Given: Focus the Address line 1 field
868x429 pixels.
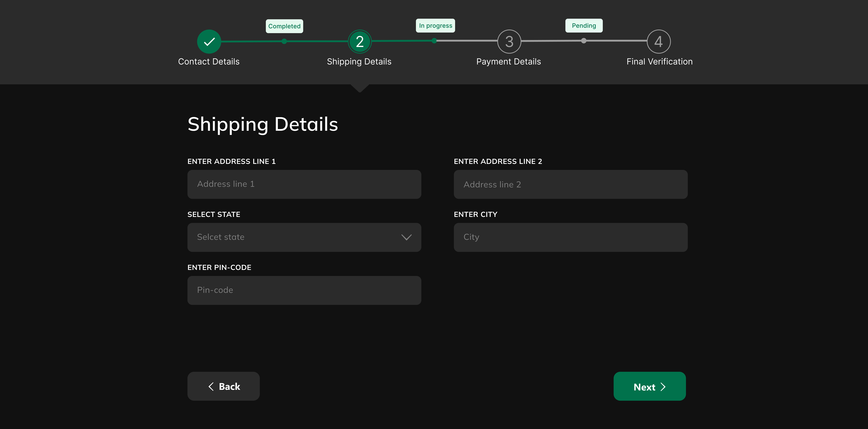Looking at the screenshot, I should pyautogui.click(x=304, y=184).
